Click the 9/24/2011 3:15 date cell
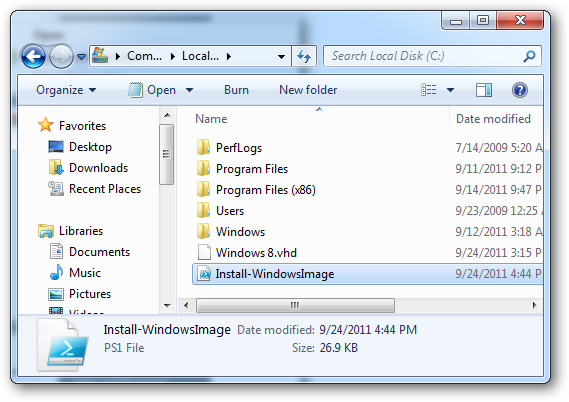 499,253
